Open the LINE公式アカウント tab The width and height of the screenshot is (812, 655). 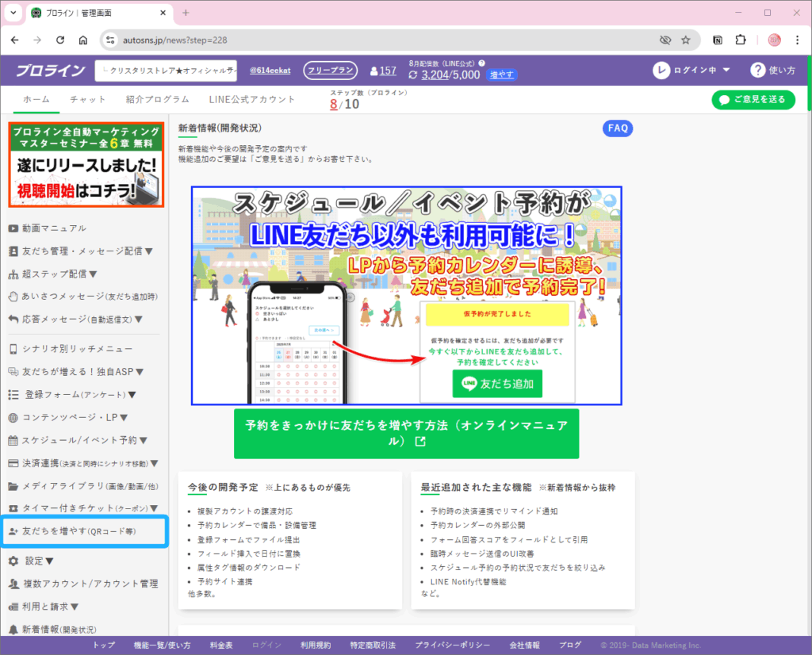coord(251,99)
